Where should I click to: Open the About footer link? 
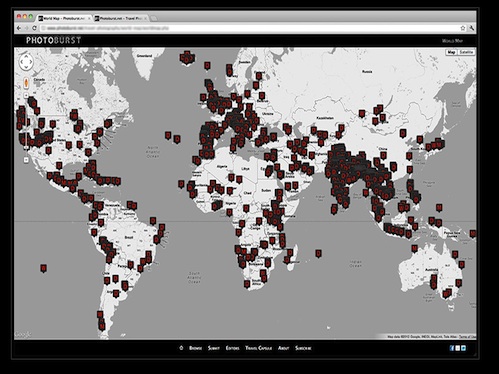284,348
